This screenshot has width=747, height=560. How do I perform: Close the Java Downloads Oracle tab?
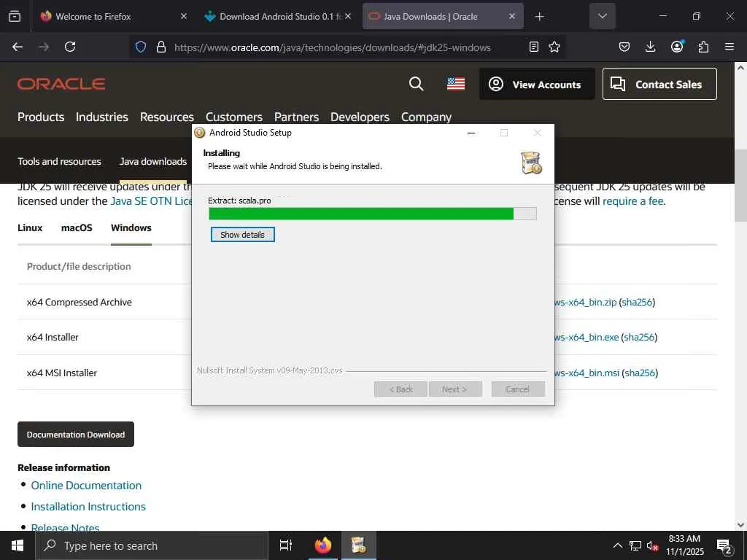(511, 16)
